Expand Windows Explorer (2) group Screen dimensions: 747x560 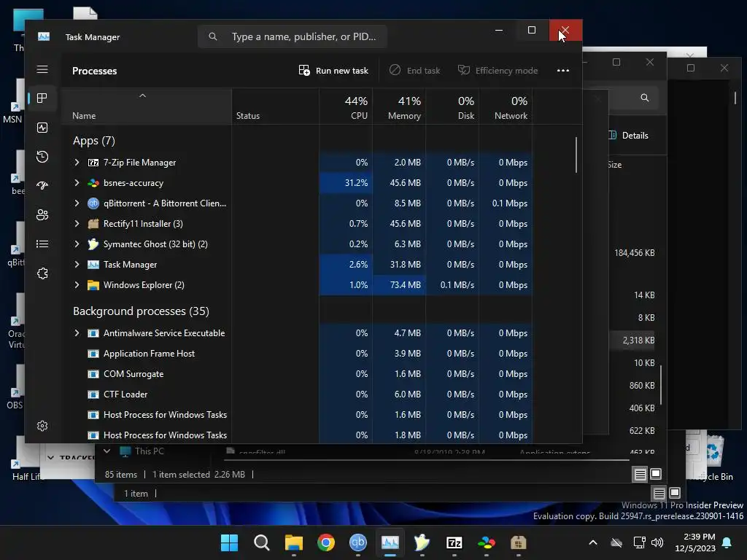(77, 285)
